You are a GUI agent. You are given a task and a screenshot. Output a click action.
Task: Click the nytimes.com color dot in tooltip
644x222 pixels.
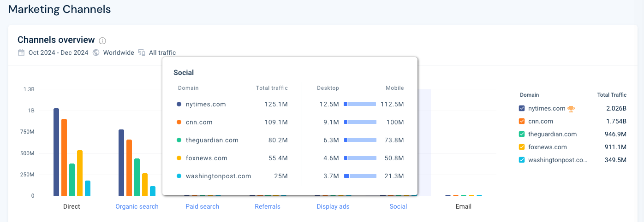(179, 105)
